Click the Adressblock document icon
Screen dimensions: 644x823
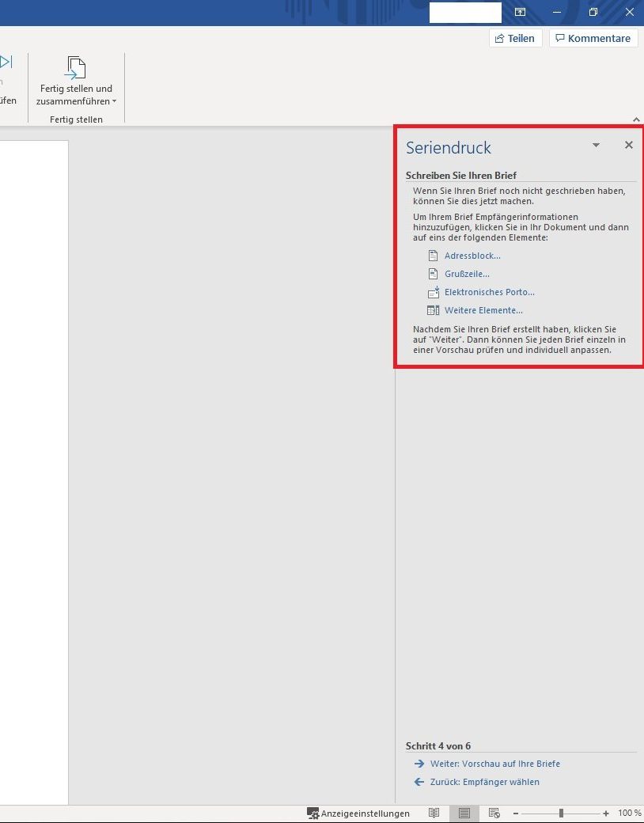(x=433, y=256)
